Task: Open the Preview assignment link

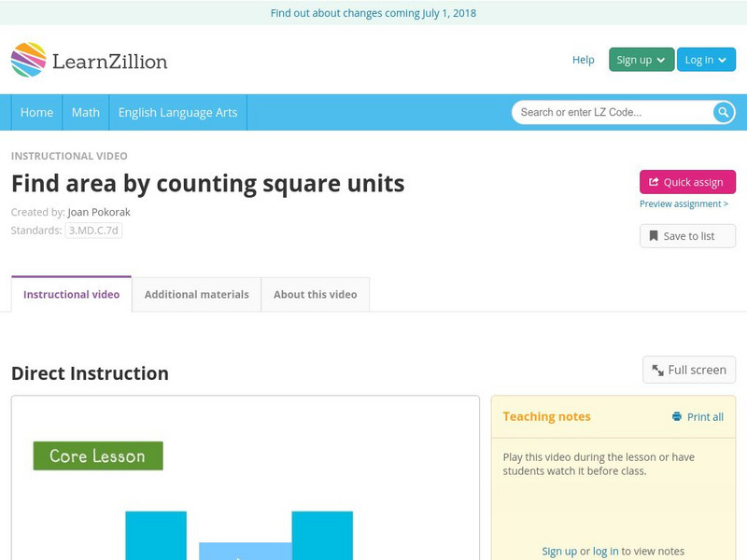Action: (x=684, y=203)
